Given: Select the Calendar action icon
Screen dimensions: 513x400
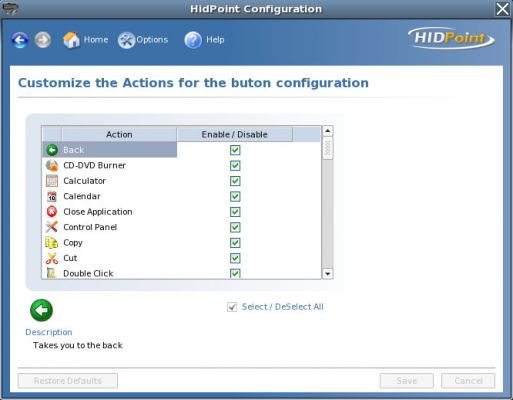Looking at the screenshot, I should click(52, 196).
